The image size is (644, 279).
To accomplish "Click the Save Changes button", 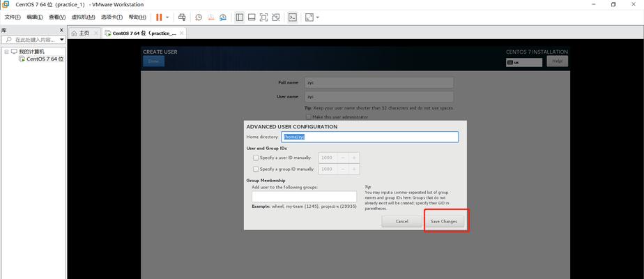I will (x=443, y=222).
